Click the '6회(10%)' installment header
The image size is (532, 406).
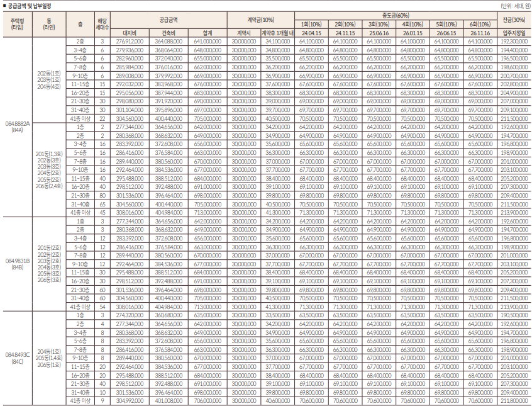pos(480,25)
